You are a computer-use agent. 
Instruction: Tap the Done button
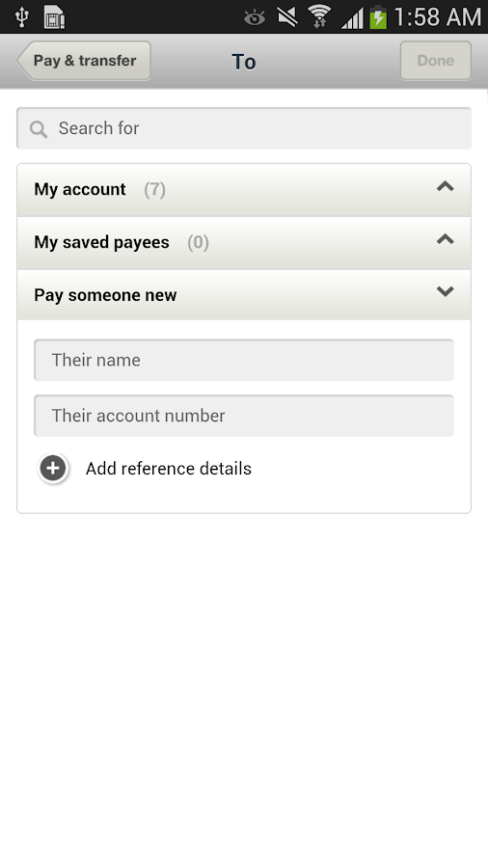(x=436, y=61)
